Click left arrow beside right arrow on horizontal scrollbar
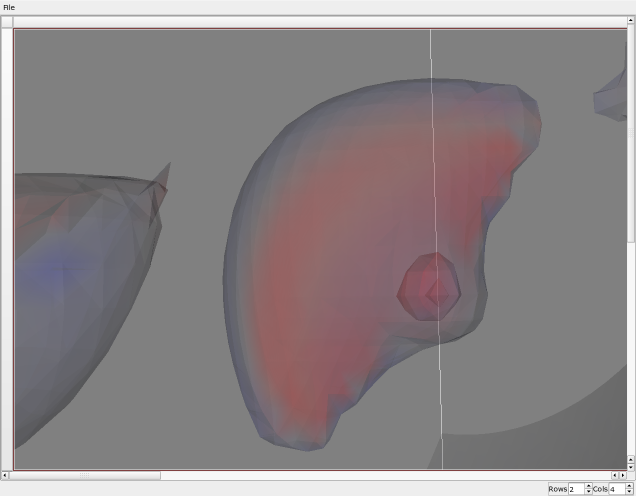The image size is (636, 496). [615, 475]
